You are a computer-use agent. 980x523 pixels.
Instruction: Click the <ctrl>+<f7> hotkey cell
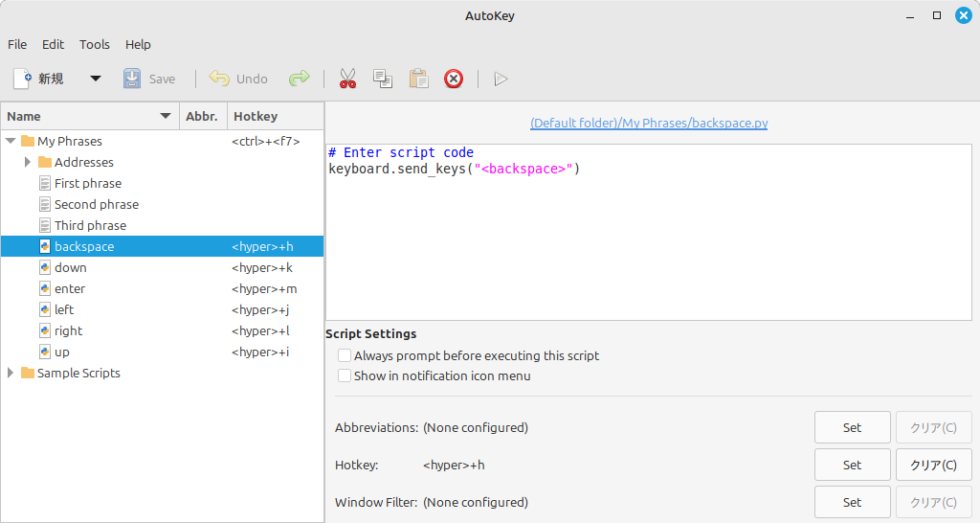click(266, 142)
